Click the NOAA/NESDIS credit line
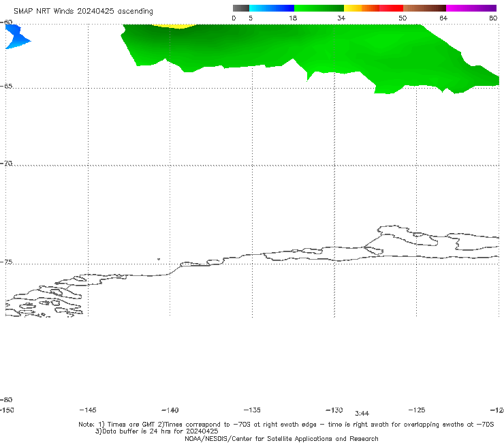This screenshot has height=443, width=504. click(281, 438)
